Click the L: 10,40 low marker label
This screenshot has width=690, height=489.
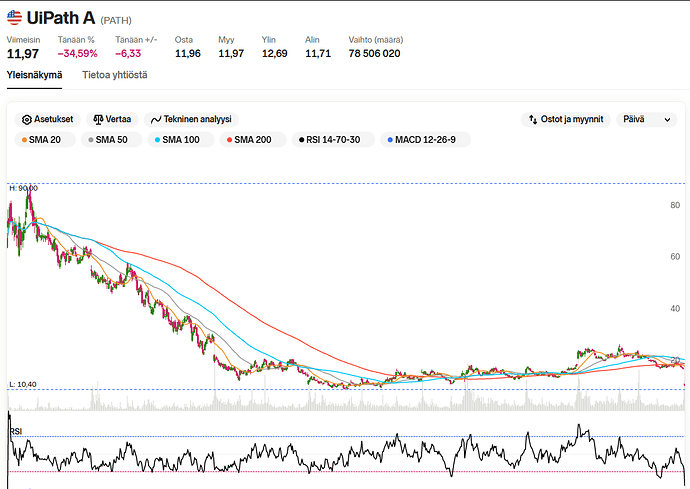click(23, 385)
